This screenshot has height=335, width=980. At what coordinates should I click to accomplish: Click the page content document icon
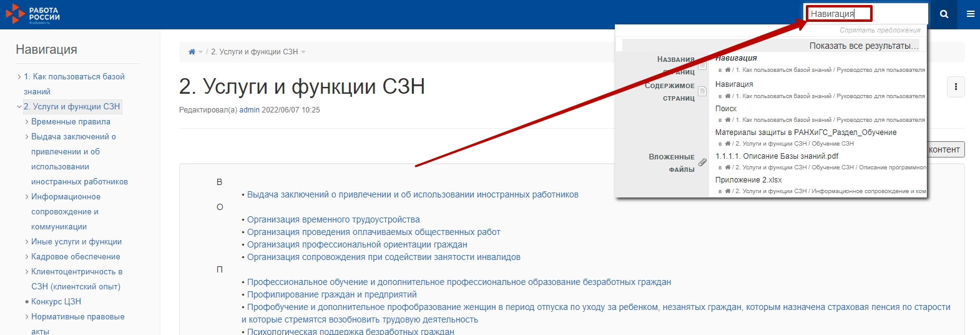coord(702,91)
